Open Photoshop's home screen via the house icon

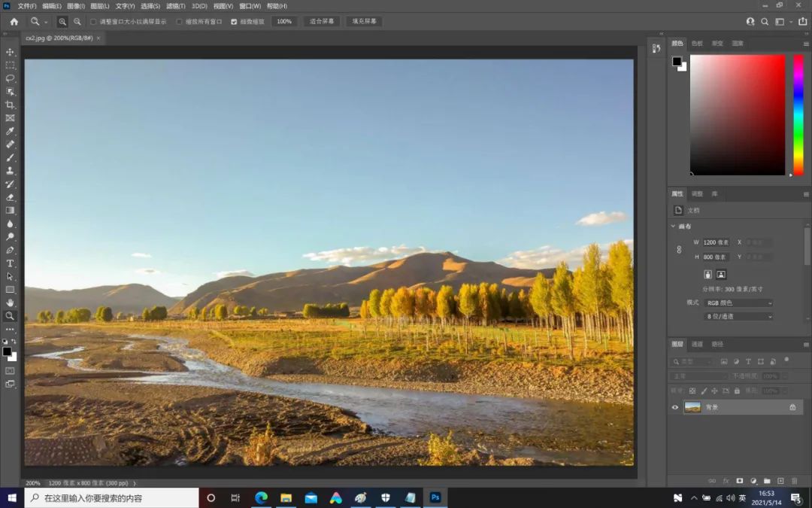coord(14,21)
